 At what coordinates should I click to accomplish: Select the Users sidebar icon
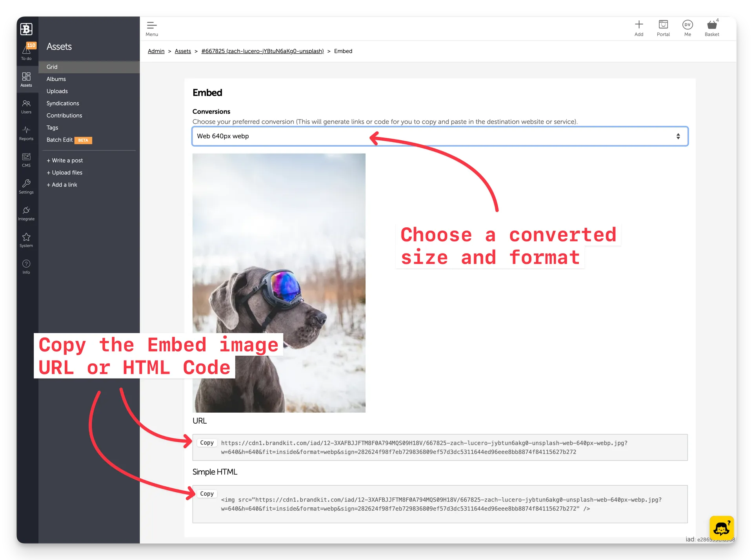(x=26, y=106)
